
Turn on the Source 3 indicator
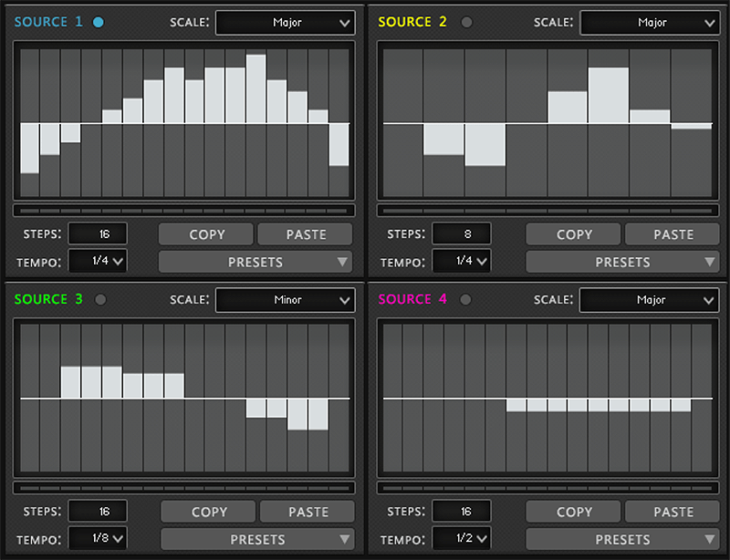100,299
